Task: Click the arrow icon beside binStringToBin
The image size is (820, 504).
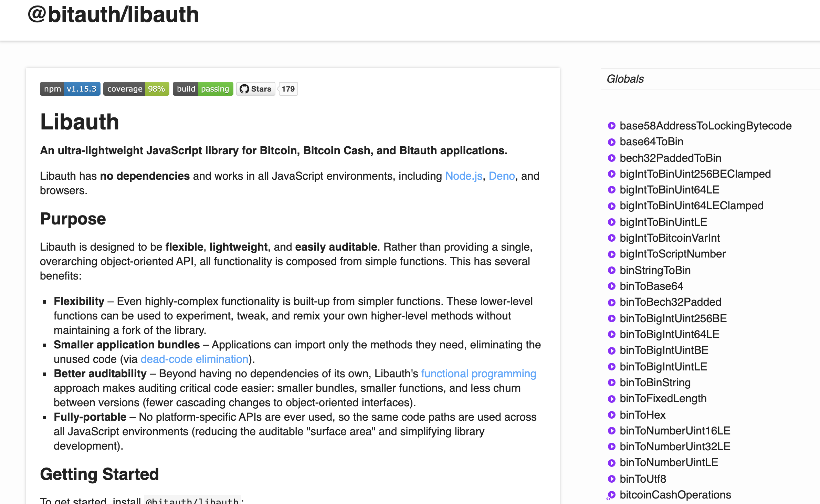Action: [611, 270]
